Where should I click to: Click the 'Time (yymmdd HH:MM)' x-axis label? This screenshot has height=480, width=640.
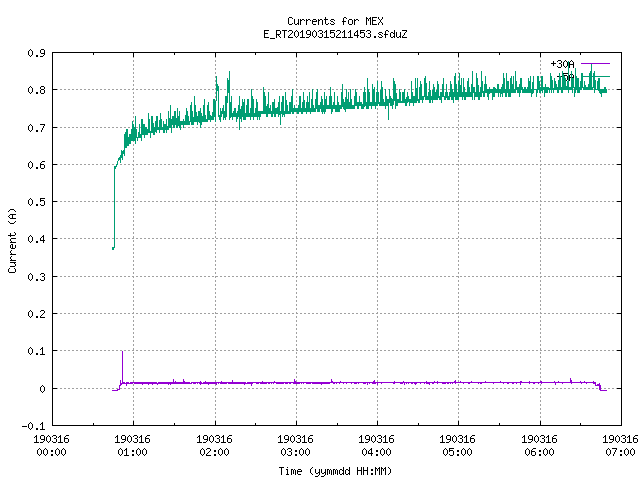335,471
